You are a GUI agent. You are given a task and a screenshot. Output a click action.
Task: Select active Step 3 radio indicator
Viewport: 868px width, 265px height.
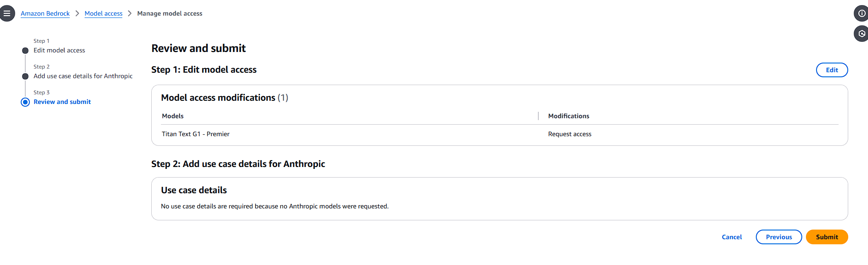coord(25,102)
